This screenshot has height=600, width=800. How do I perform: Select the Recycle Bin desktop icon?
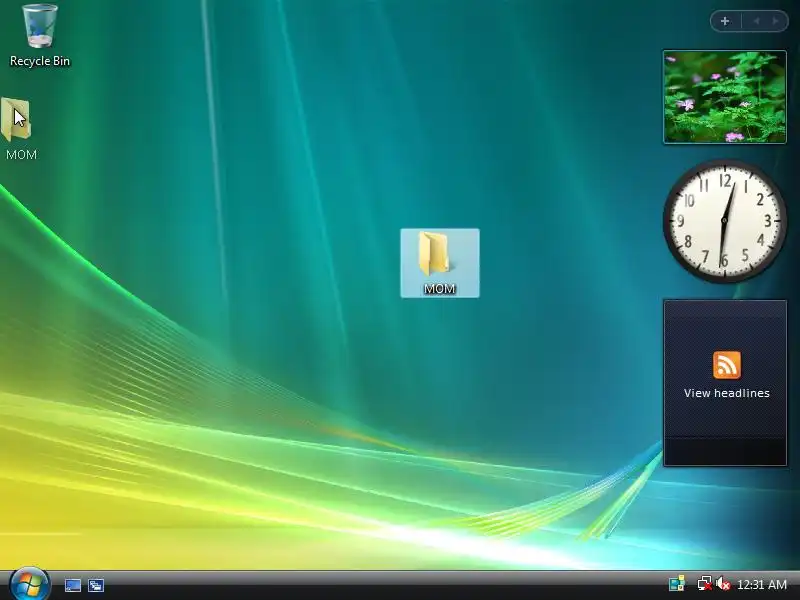coord(40,36)
